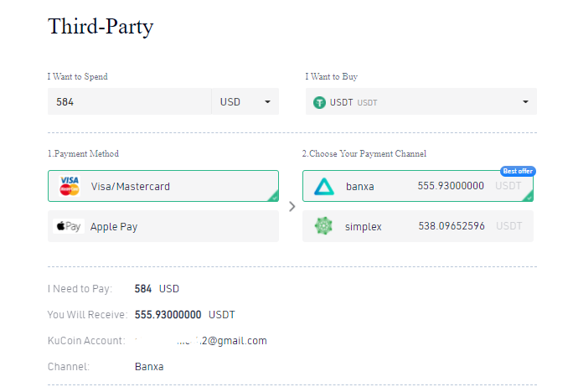Open the USD currency dropdown
This screenshot has width=573, height=392.
[x=244, y=101]
